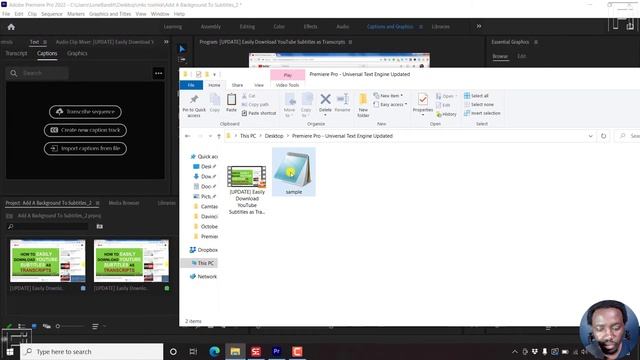Open the Media Browser panel tab

(124, 203)
